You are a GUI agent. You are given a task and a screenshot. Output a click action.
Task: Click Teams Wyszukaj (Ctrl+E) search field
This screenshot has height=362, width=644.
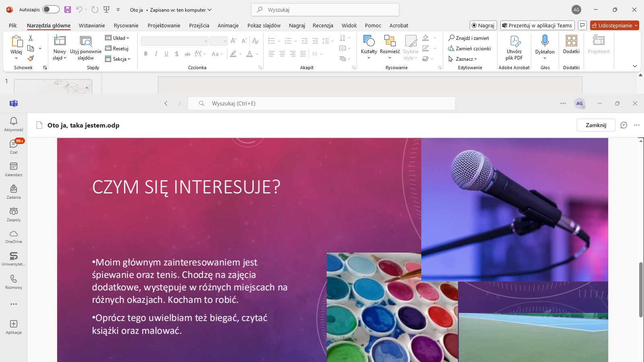322,103
